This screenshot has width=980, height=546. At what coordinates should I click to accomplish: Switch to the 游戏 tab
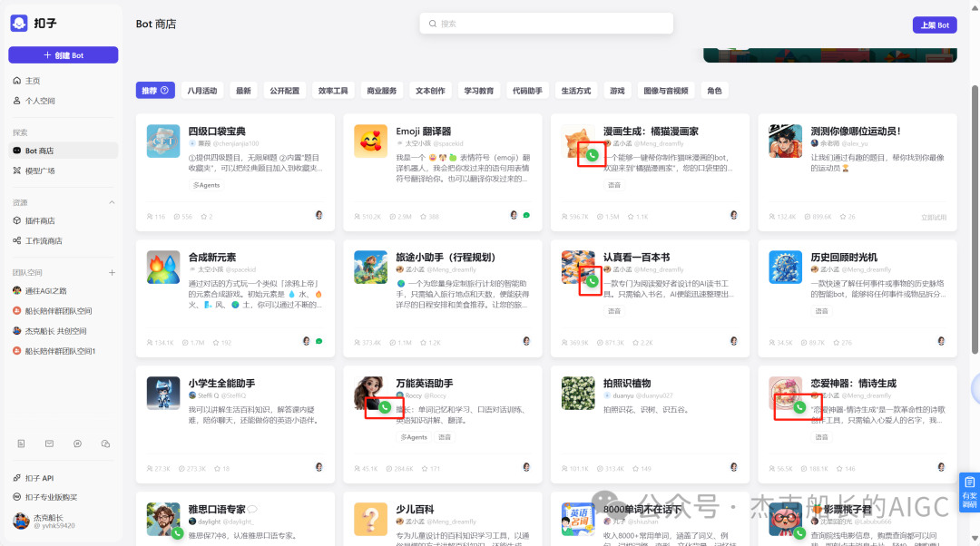tap(618, 91)
